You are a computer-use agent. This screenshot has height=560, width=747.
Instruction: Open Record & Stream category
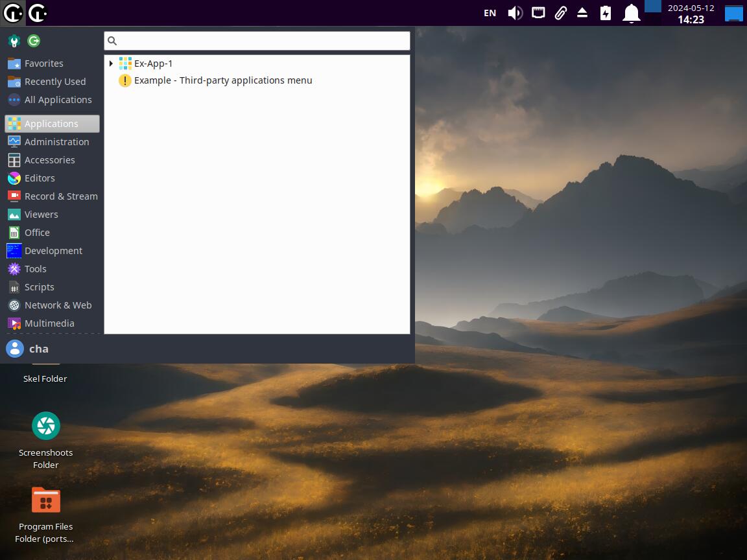tap(52, 196)
